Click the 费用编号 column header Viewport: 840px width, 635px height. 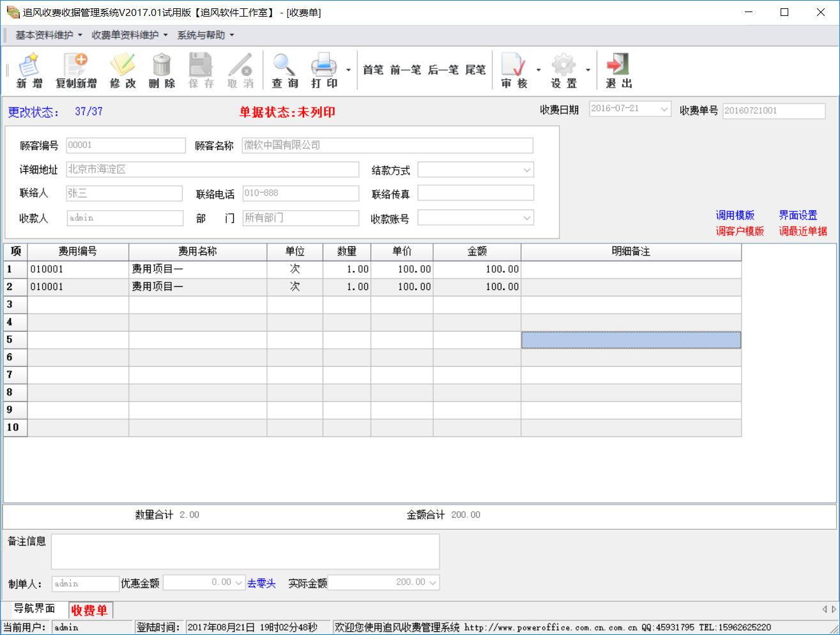tap(78, 252)
